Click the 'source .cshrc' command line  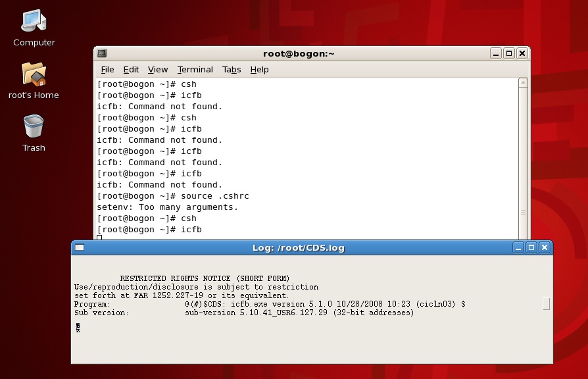click(x=173, y=196)
